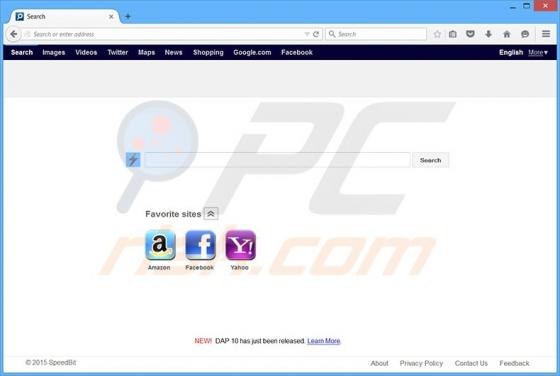Open the downloads arrow icon

[488, 34]
